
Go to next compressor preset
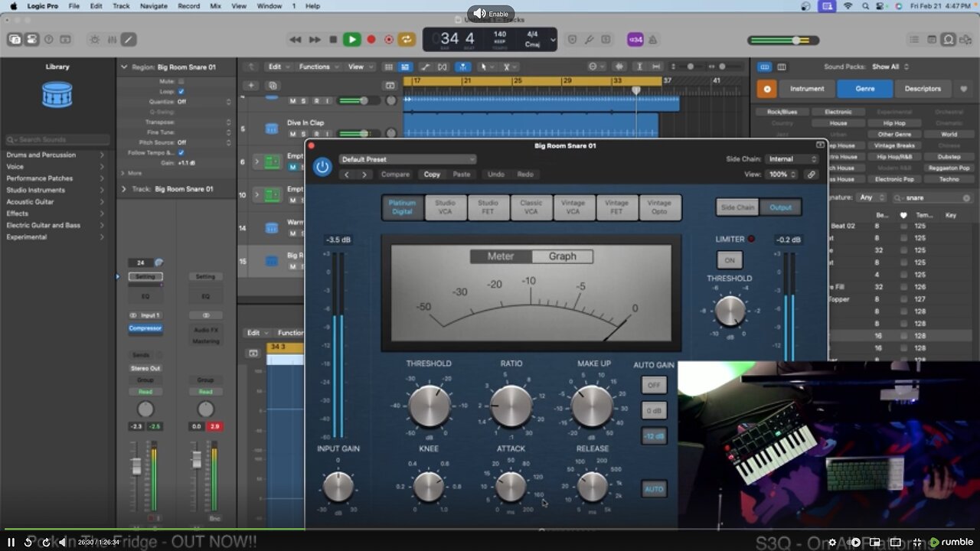(364, 174)
